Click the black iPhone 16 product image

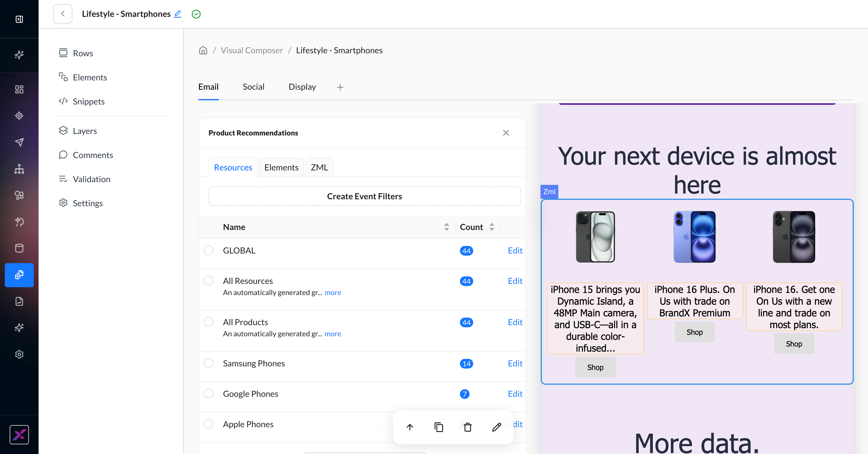[x=794, y=237]
